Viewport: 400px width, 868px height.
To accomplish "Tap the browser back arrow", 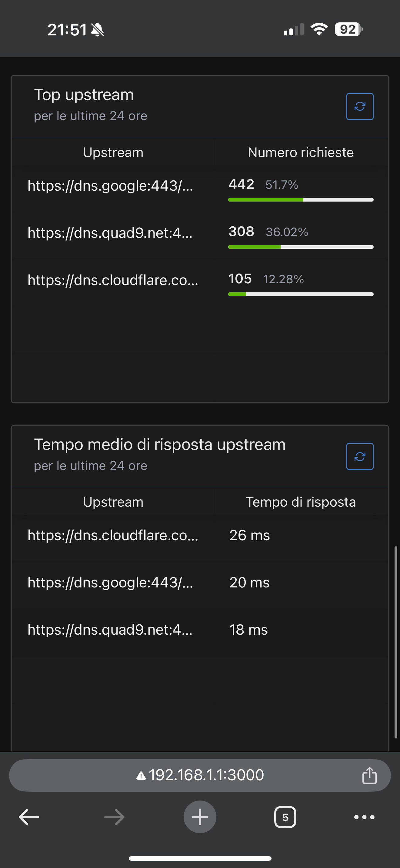I will (x=29, y=817).
